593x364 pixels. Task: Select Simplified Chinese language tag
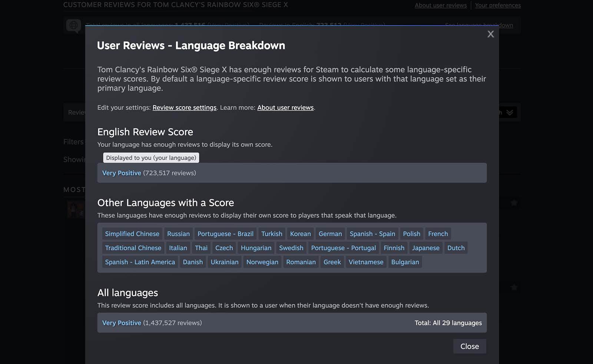pyautogui.click(x=132, y=234)
